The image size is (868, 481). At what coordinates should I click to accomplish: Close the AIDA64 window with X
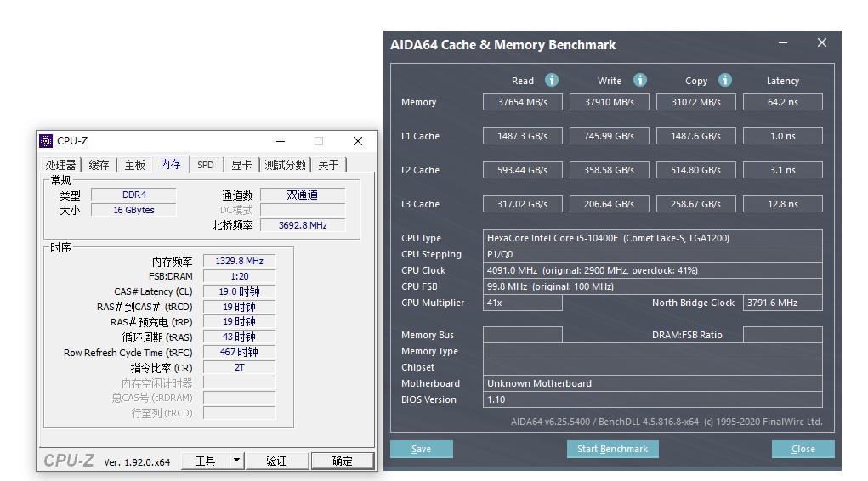point(822,42)
